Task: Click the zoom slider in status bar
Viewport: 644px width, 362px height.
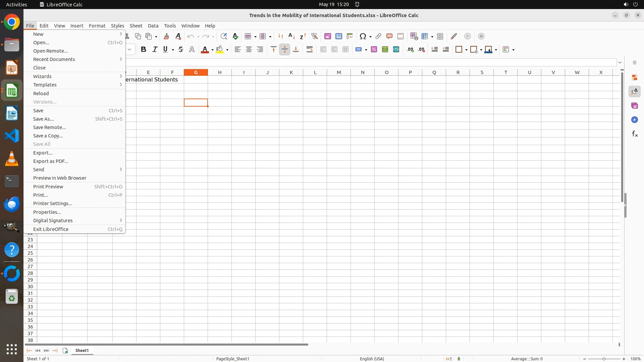Action: coord(604,359)
